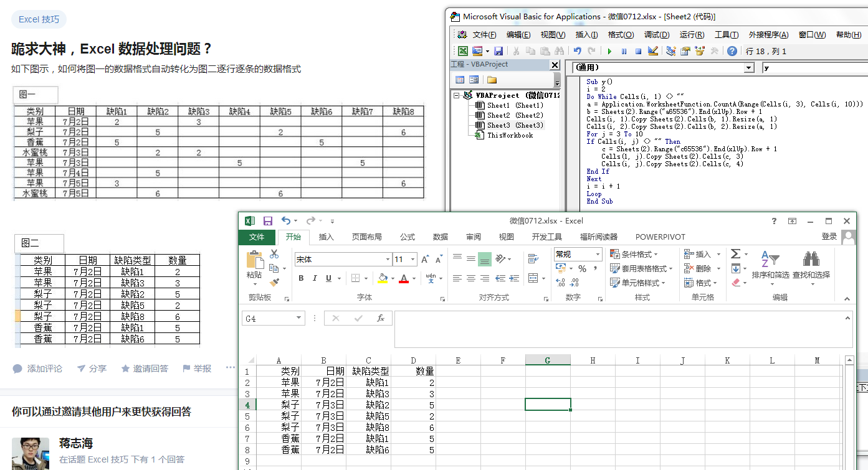Toggle Underline formatting in Excel ribbon
This screenshot has height=470, width=868.
(x=328, y=278)
